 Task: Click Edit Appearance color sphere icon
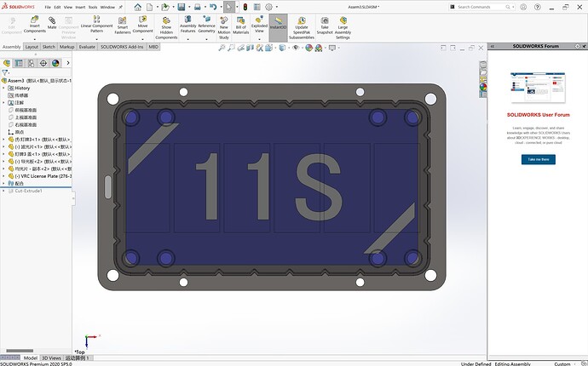coord(309,48)
